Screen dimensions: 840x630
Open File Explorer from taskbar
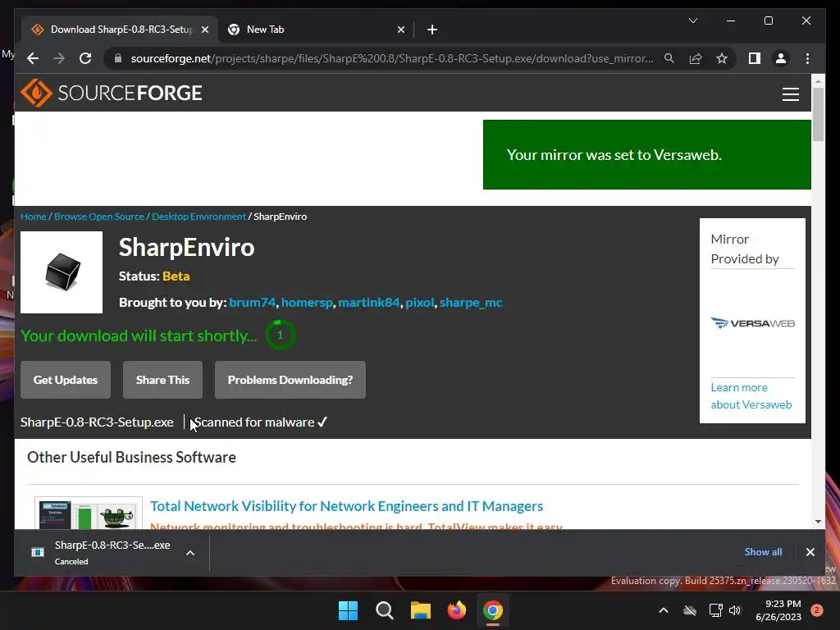421,610
